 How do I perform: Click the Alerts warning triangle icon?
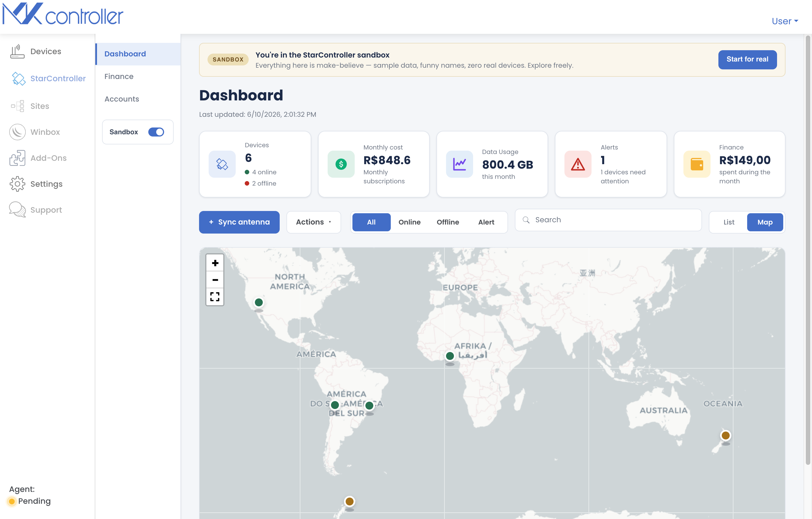pos(578,164)
